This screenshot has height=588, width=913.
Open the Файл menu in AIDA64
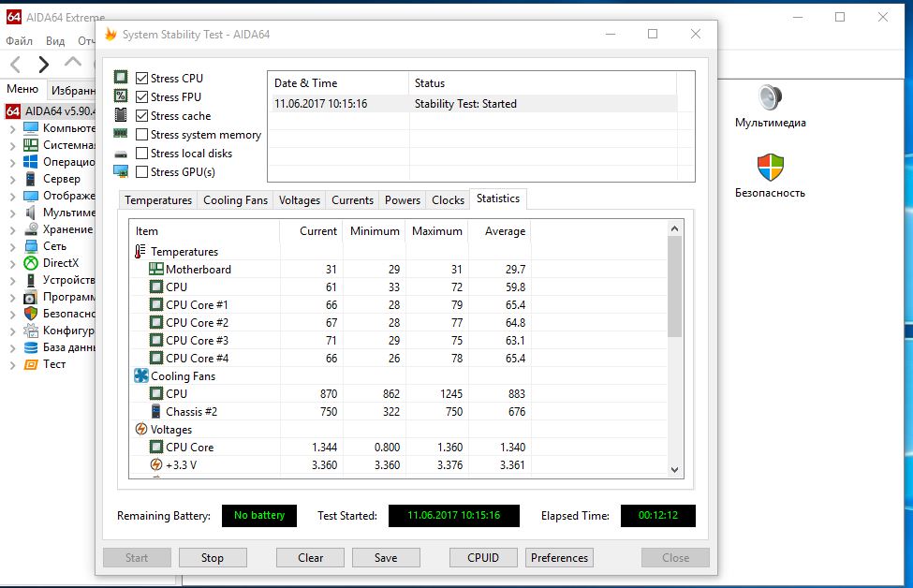20,41
